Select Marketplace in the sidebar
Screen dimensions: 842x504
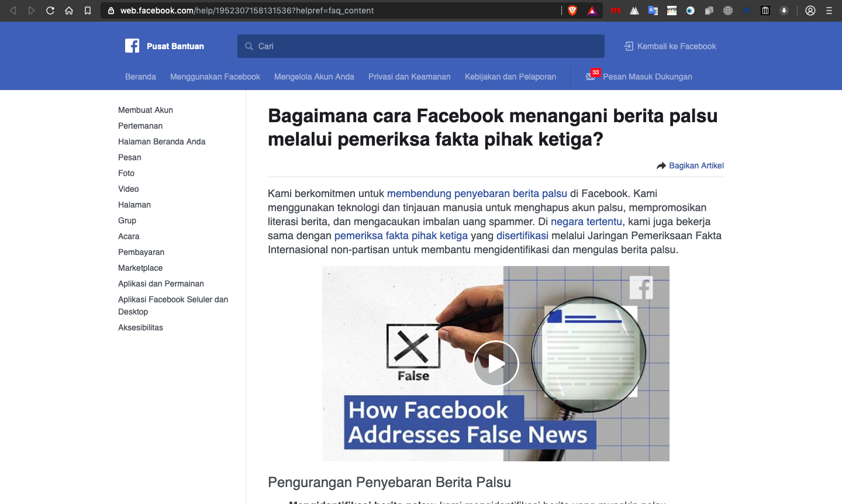tap(140, 268)
